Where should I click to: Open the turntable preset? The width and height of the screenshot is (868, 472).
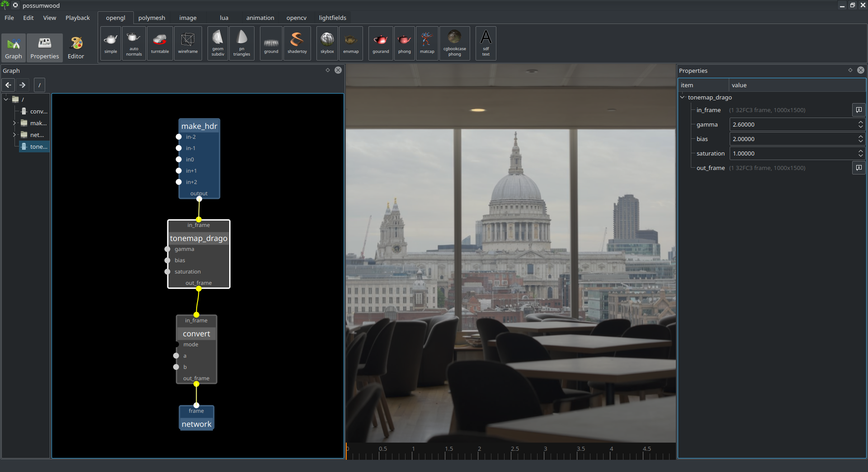point(160,43)
